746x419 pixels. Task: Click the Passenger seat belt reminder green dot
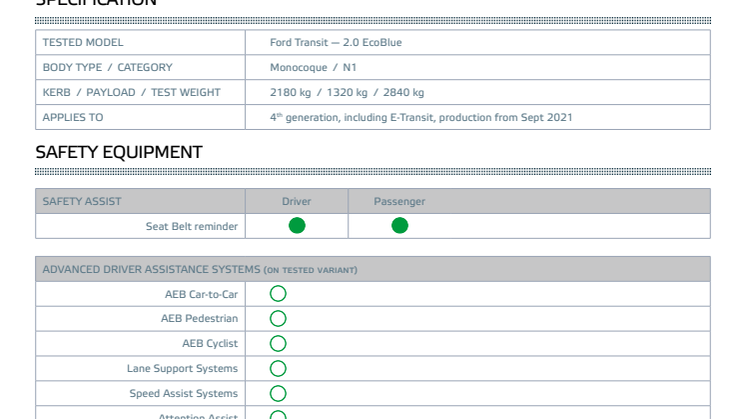tap(400, 225)
